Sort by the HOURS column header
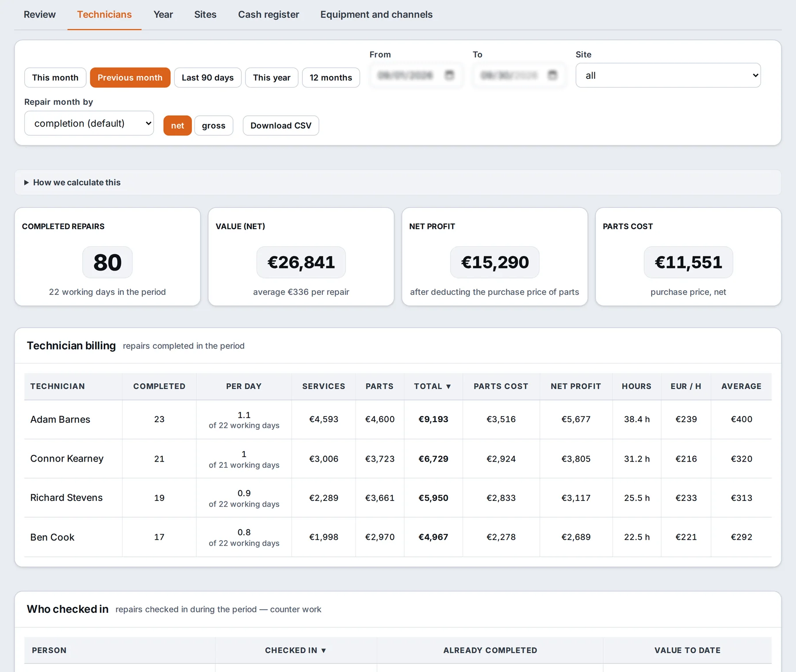This screenshot has height=672, width=796. coord(637,386)
